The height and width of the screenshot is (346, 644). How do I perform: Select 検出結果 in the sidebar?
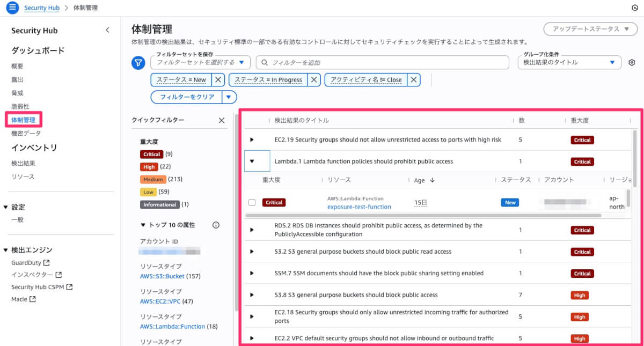point(23,163)
